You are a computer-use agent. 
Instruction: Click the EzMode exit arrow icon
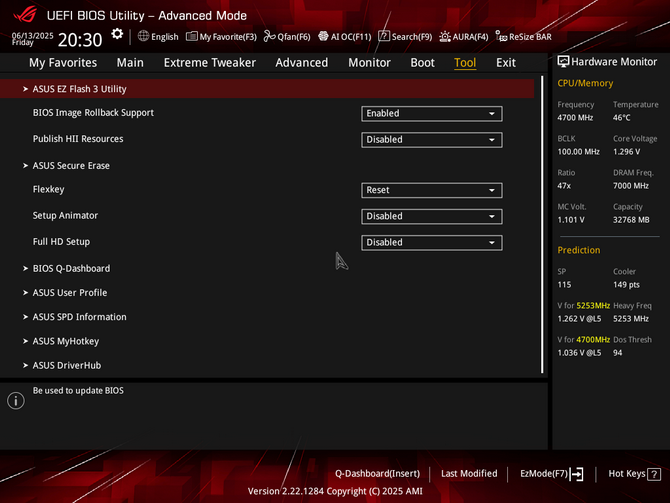[x=577, y=474]
